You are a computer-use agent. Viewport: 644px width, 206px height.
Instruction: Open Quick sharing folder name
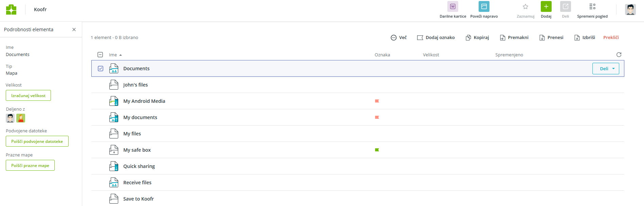[139, 166]
